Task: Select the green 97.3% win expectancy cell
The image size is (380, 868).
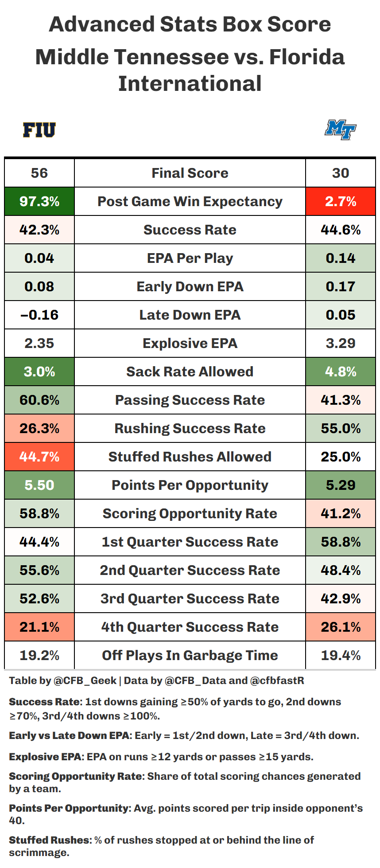Action: (39, 202)
